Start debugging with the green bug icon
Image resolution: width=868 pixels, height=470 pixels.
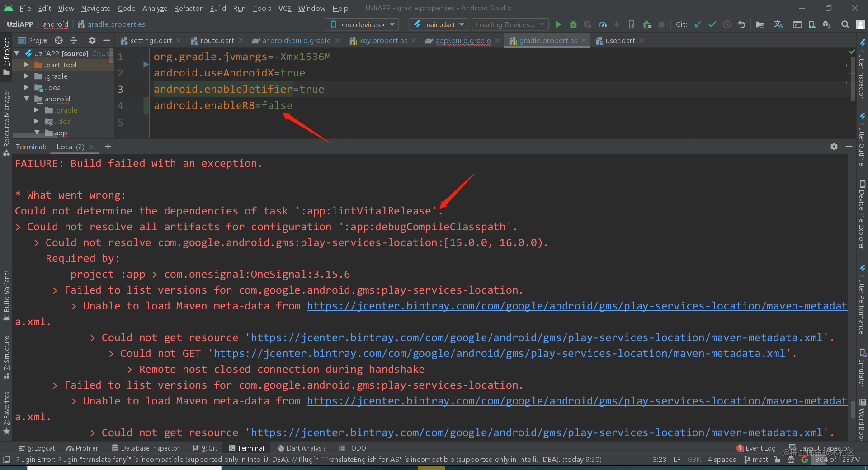[573, 24]
